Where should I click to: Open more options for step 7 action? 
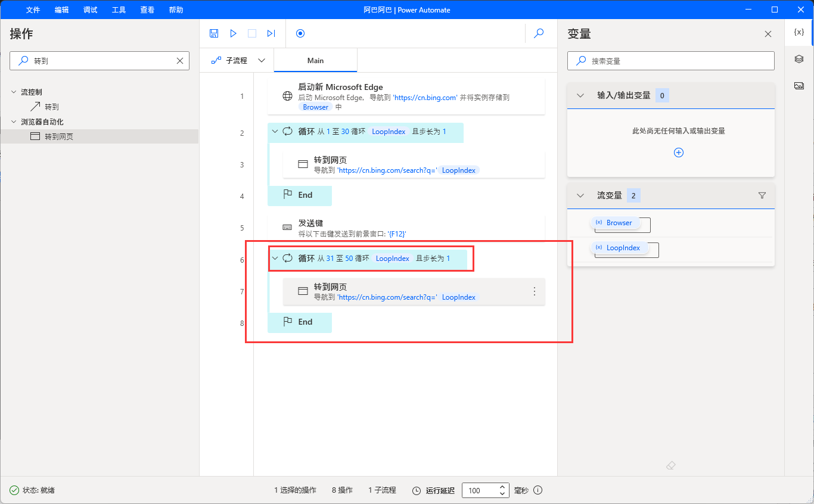[x=535, y=291]
